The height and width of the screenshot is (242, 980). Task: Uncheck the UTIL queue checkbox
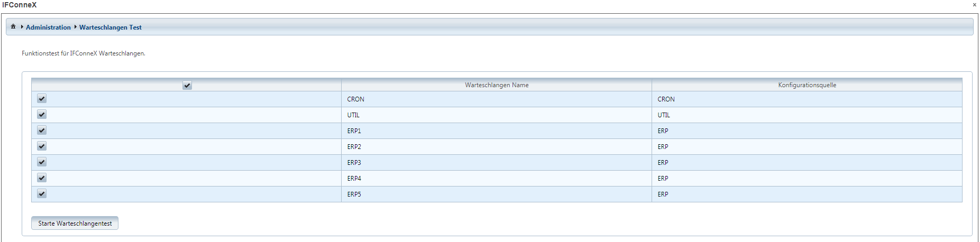tap(42, 115)
